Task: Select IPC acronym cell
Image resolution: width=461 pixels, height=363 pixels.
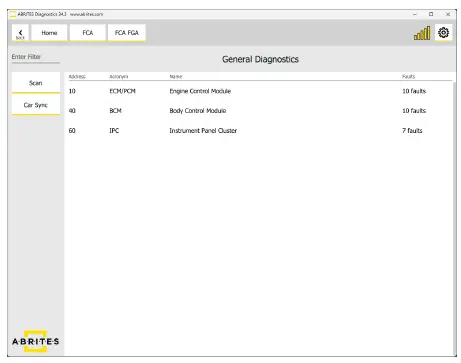Action: pyautogui.click(x=114, y=131)
